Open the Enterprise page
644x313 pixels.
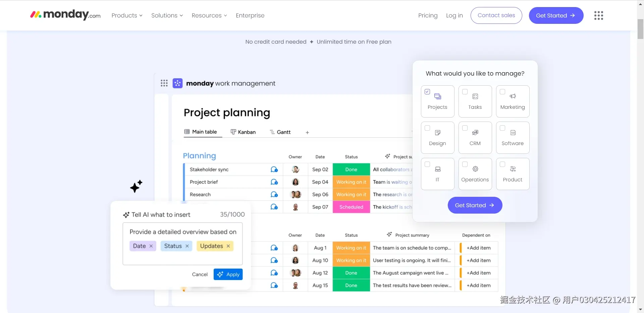click(250, 15)
